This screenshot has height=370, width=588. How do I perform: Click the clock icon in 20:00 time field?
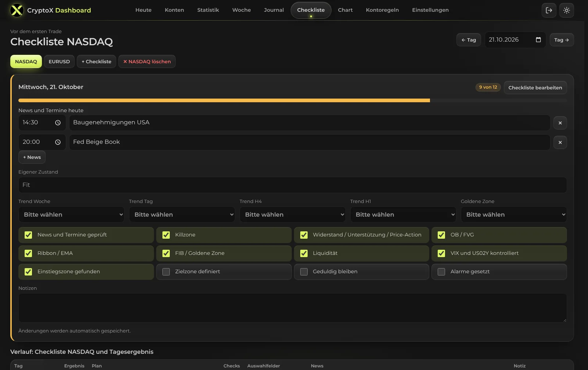pyautogui.click(x=58, y=142)
